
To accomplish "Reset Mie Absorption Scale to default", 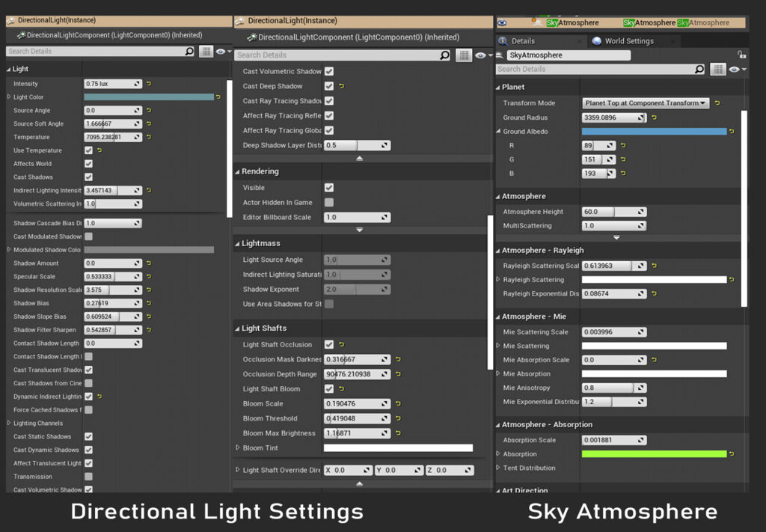I will click(654, 360).
